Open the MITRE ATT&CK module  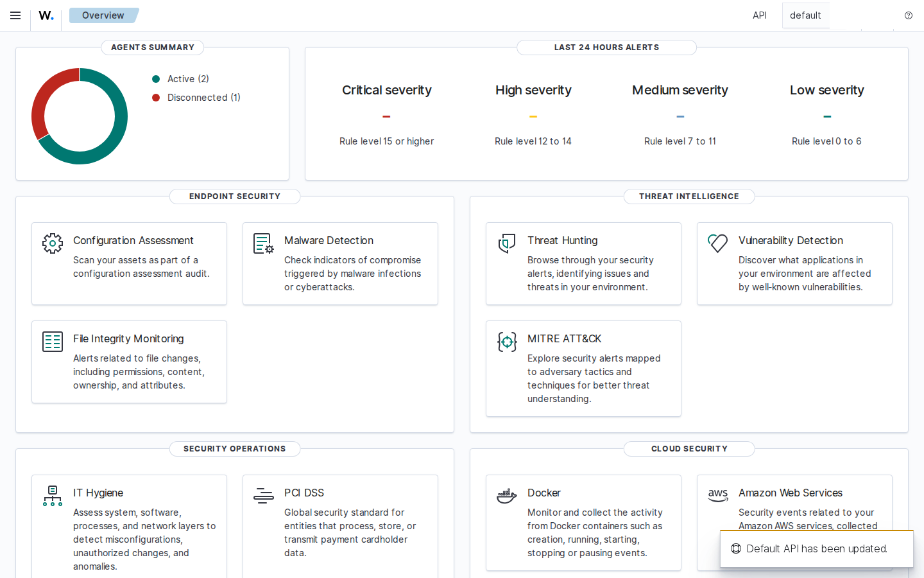click(x=583, y=369)
